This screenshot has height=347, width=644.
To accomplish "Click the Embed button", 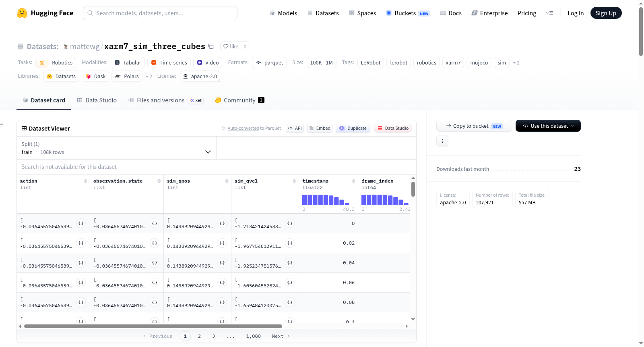I will pyautogui.click(x=320, y=128).
